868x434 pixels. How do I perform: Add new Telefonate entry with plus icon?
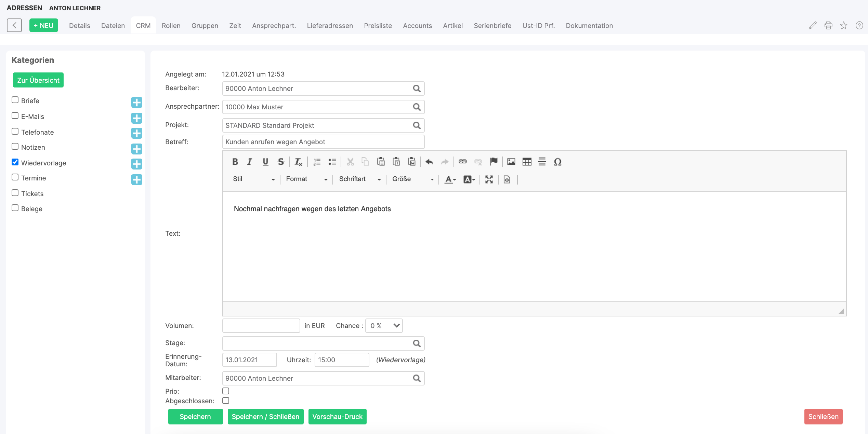136,133
